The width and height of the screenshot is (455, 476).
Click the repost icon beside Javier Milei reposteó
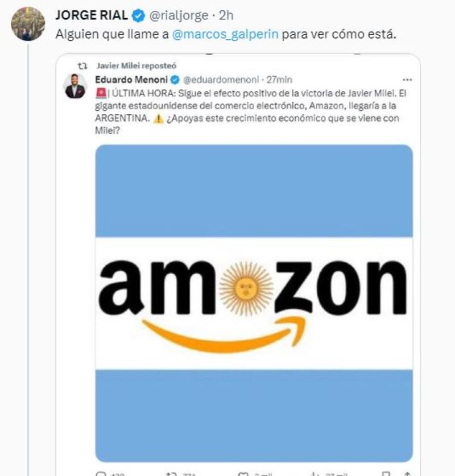pyautogui.click(x=82, y=65)
